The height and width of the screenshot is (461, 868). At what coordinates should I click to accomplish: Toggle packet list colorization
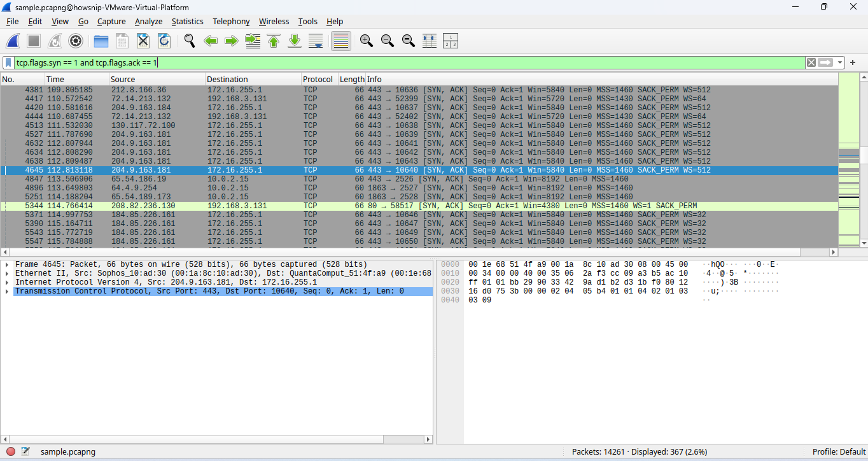click(x=341, y=41)
